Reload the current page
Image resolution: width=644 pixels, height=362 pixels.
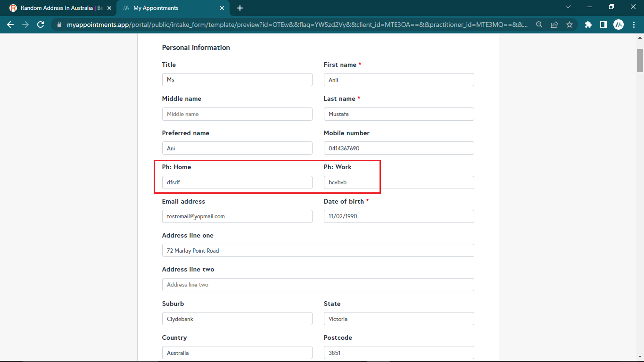point(41,25)
